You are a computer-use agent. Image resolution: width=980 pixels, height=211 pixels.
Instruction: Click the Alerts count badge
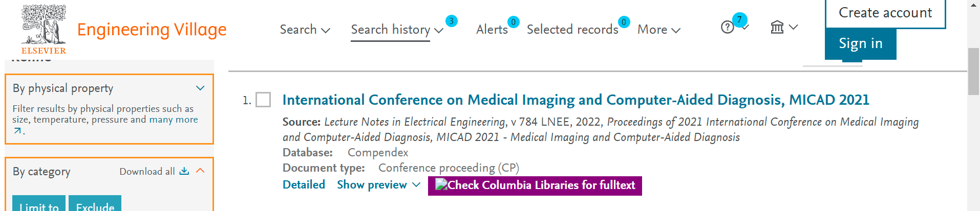pos(513,22)
